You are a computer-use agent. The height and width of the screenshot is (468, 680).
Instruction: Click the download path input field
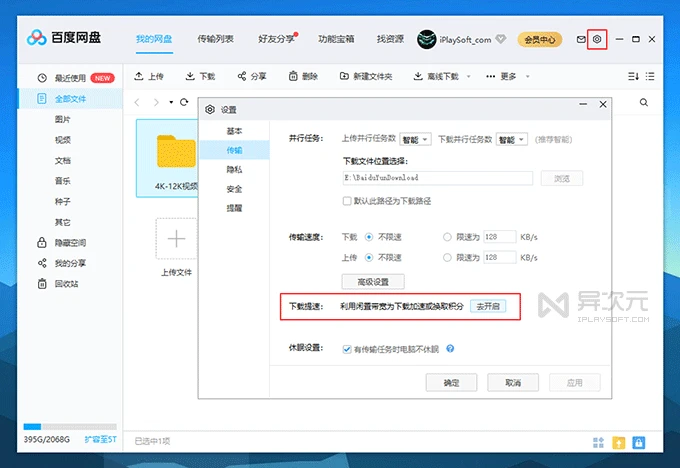pos(438,178)
